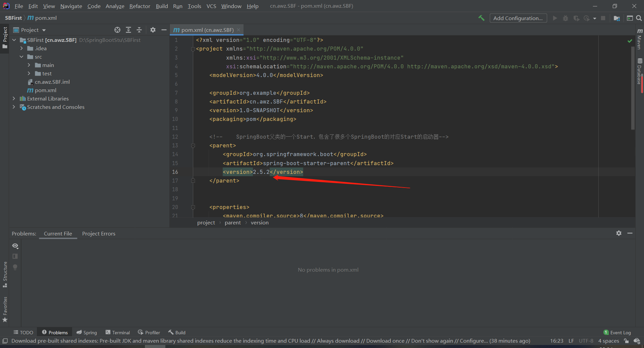Viewport: 644px width, 348px height.
Task: Click the Run with Coverage icon
Action: (x=576, y=18)
